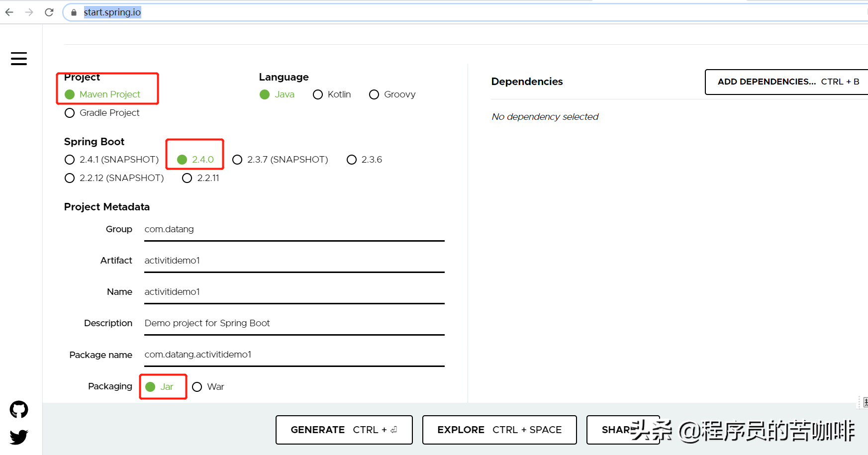
Task: Choose Java language option
Action: click(277, 94)
